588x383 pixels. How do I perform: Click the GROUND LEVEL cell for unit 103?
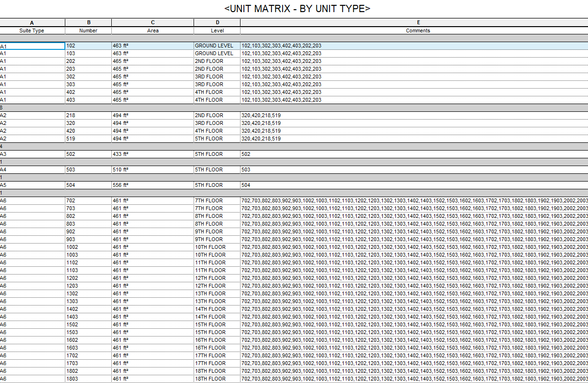217,53
